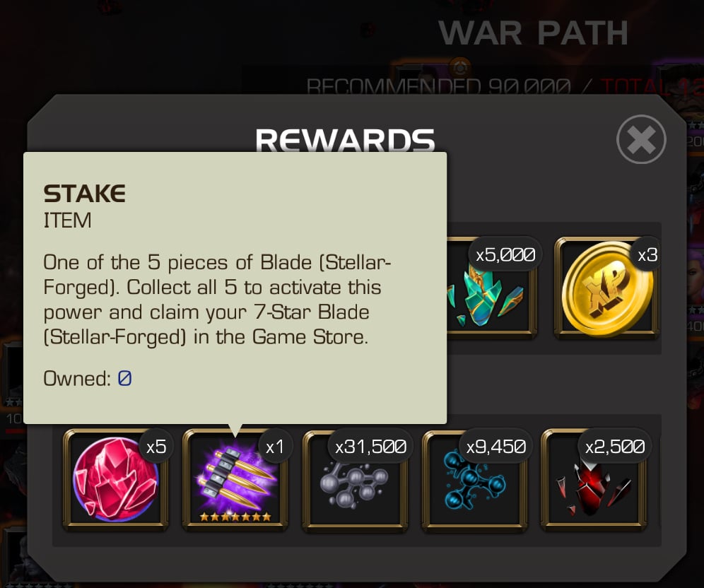Click the x3 quantity badge on XP coin
This screenshot has height=588, width=704.
647,255
